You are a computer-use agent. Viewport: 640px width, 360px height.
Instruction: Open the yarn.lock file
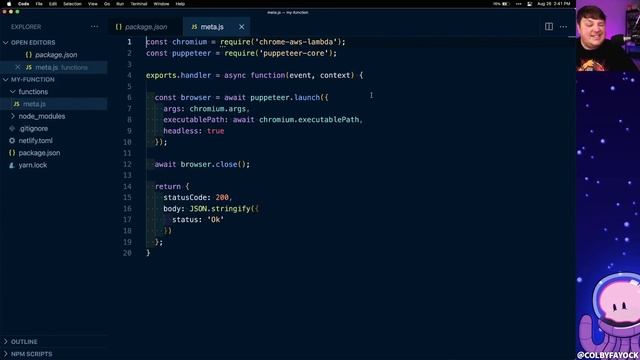54,165
